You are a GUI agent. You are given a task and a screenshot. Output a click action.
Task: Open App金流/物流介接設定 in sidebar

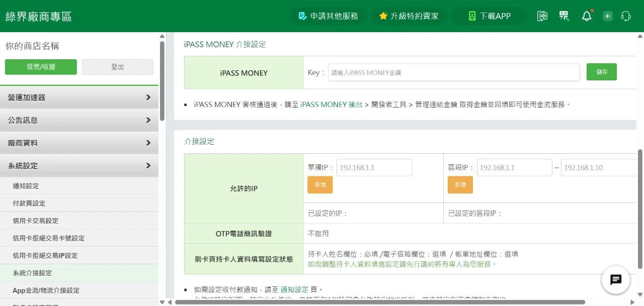click(x=79, y=290)
